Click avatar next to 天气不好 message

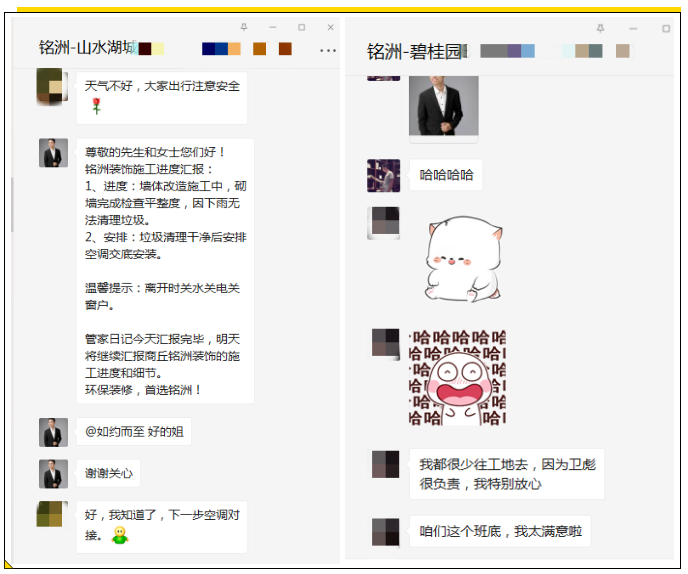pos(52,87)
